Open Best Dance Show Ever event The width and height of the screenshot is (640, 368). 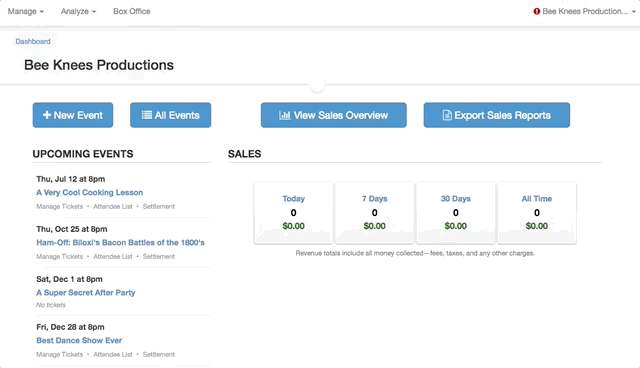[79, 340]
